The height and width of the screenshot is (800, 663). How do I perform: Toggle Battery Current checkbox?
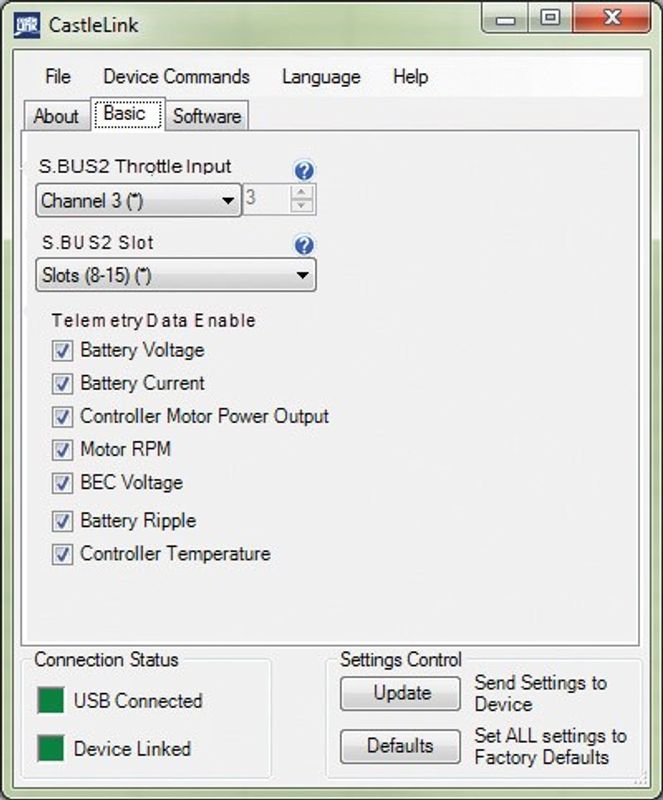point(62,384)
